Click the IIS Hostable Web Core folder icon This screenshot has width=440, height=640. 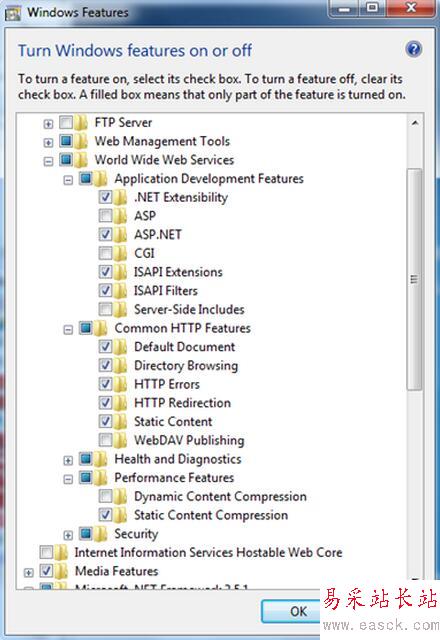coord(61,553)
